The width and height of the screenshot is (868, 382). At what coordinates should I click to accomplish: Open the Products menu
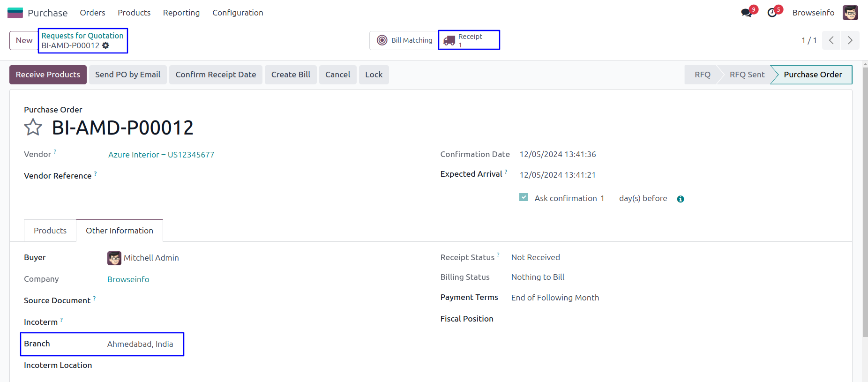(x=134, y=13)
